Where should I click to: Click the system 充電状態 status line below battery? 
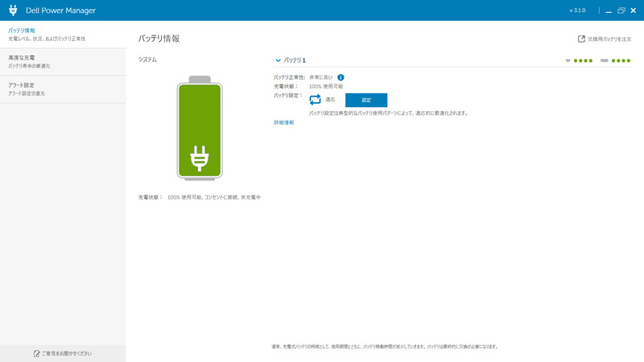(x=200, y=197)
